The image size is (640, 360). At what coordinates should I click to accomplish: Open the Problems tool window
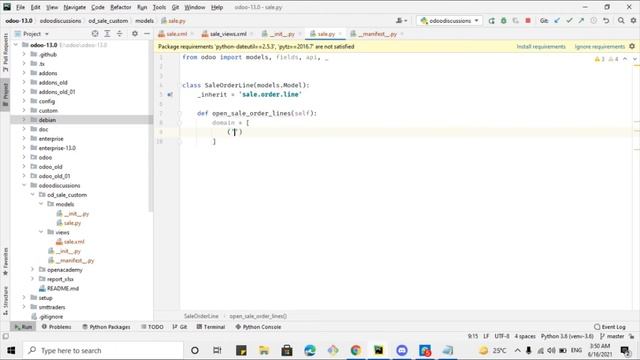(x=56, y=327)
